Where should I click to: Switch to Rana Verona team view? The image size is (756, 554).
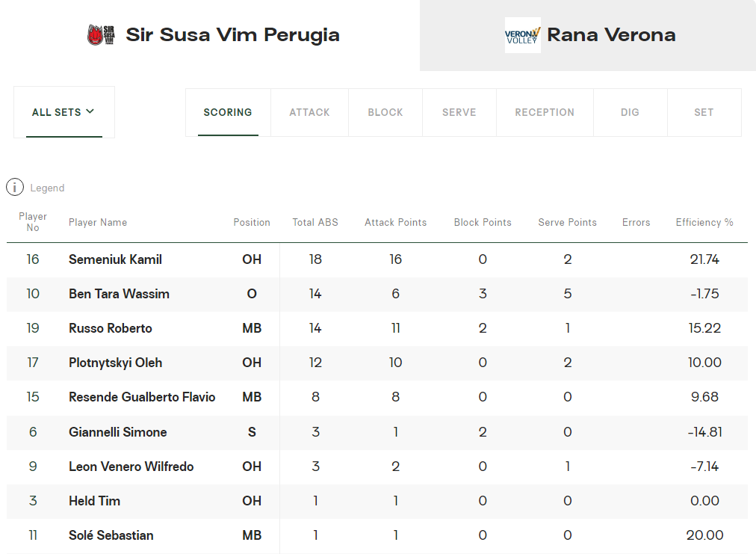(611, 35)
